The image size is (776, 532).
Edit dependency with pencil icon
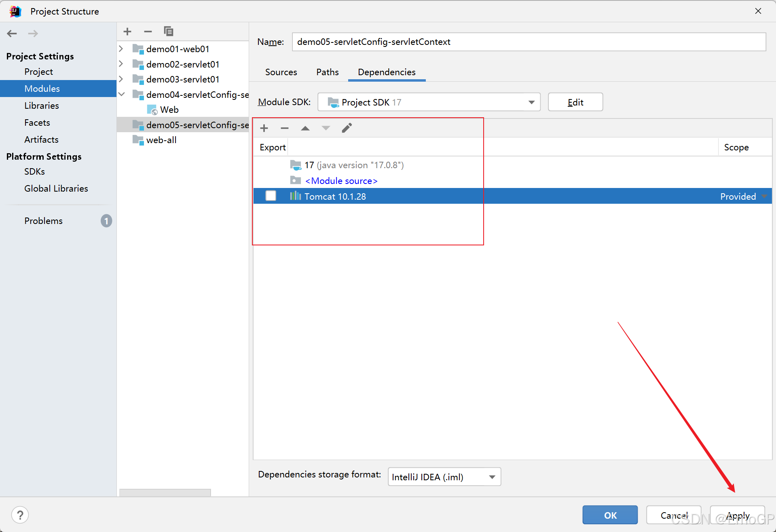point(347,128)
